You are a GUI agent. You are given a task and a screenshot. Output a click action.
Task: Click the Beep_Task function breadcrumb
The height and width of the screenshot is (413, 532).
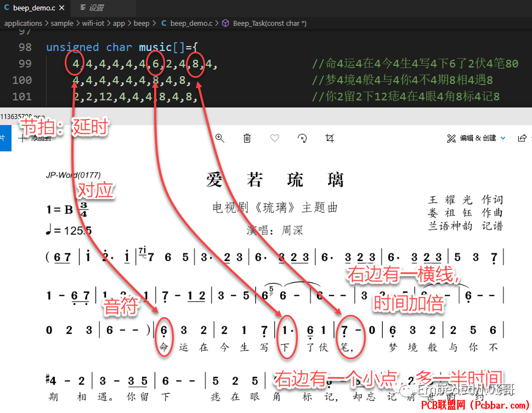[269, 24]
